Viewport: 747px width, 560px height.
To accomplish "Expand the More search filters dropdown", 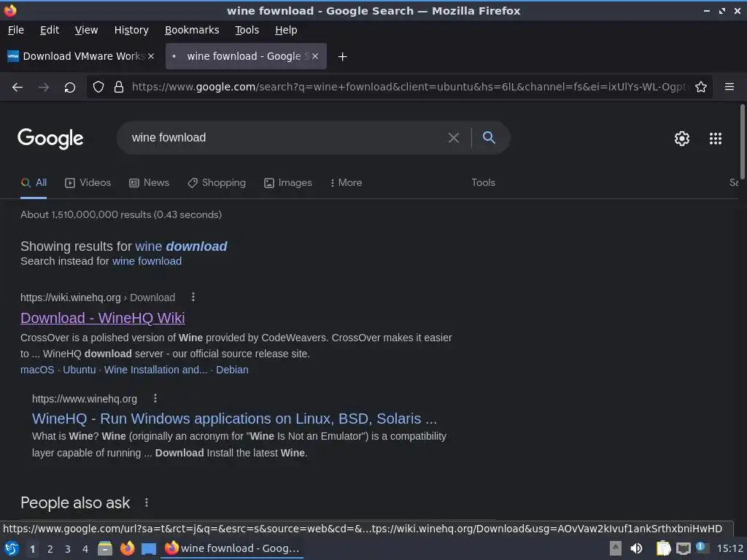I will (347, 183).
